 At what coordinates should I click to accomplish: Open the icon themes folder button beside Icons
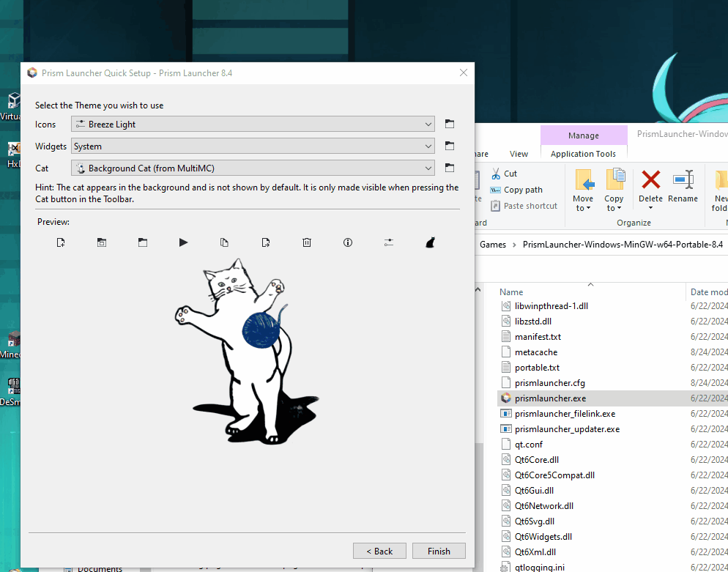point(450,124)
